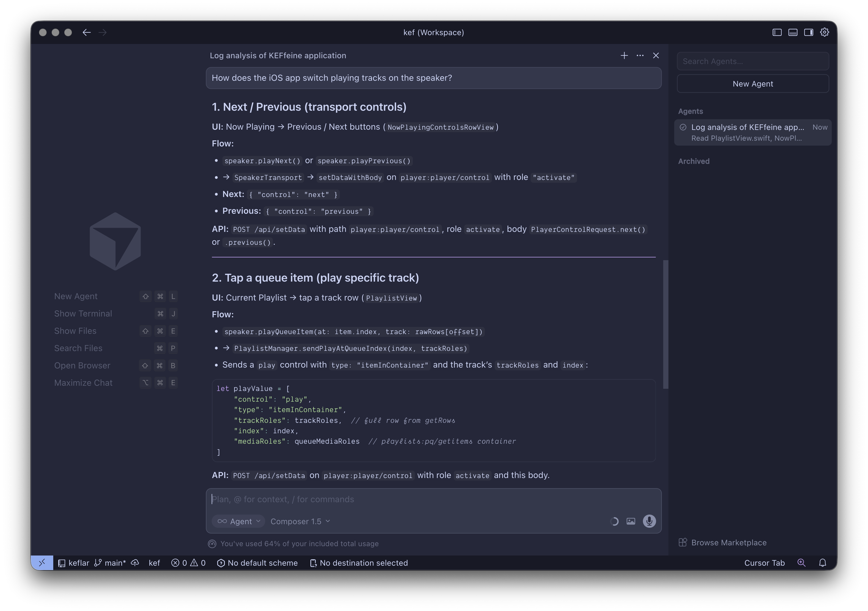Open Browse Marketplace link
868x611 pixels.
coord(729,542)
